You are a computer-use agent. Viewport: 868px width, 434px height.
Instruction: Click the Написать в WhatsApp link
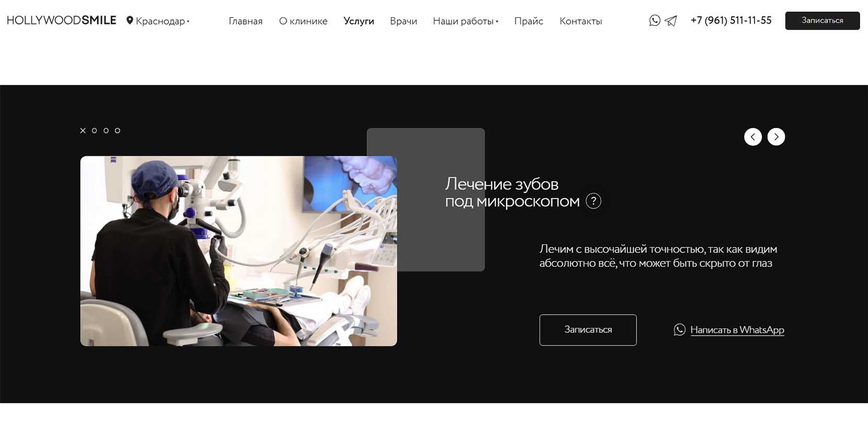pos(737,330)
